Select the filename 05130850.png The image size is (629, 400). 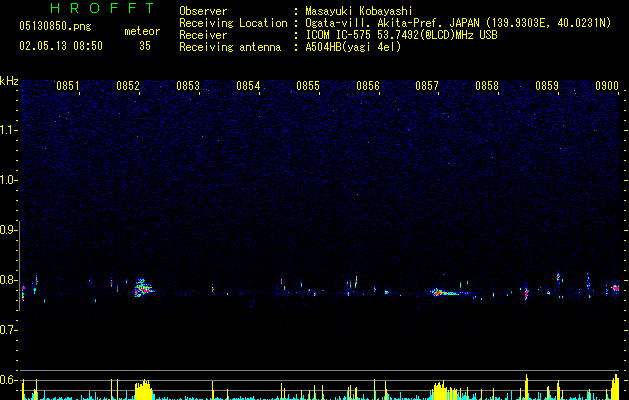[55, 26]
